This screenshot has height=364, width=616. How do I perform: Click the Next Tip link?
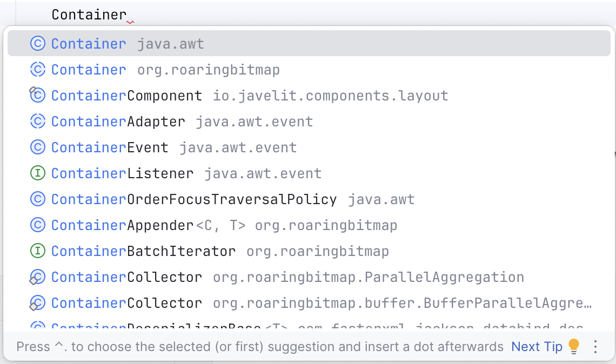537,346
